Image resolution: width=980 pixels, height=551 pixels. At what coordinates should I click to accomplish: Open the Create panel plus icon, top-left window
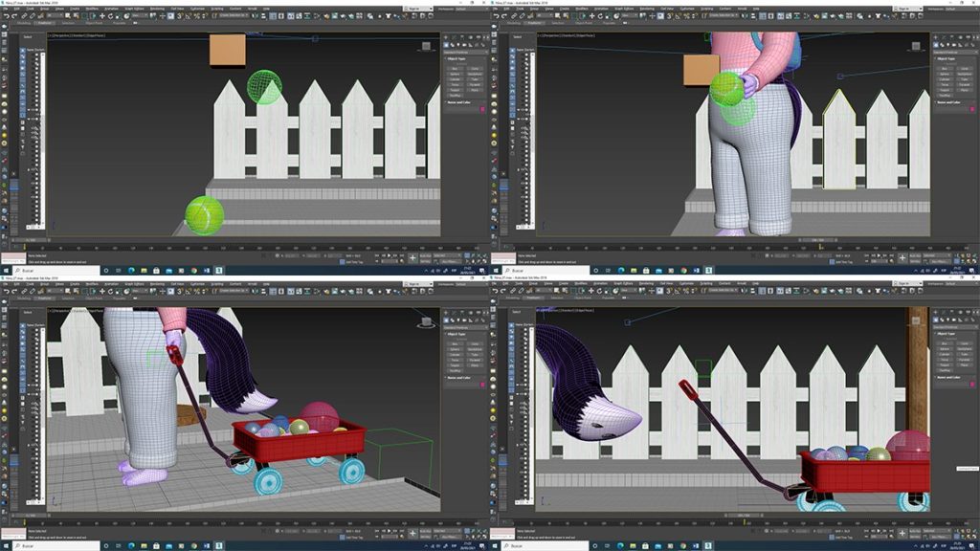pyautogui.click(x=447, y=36)
